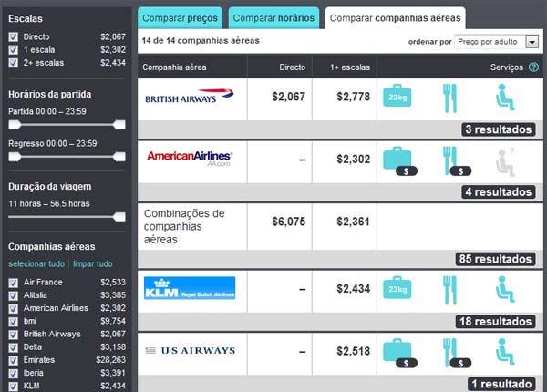
Task: Click the Serviços help question icon
Action: tap(533, 67)
